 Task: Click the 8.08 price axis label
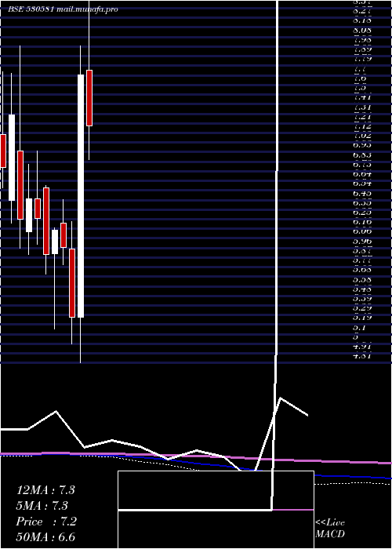(x=362, y=31)
